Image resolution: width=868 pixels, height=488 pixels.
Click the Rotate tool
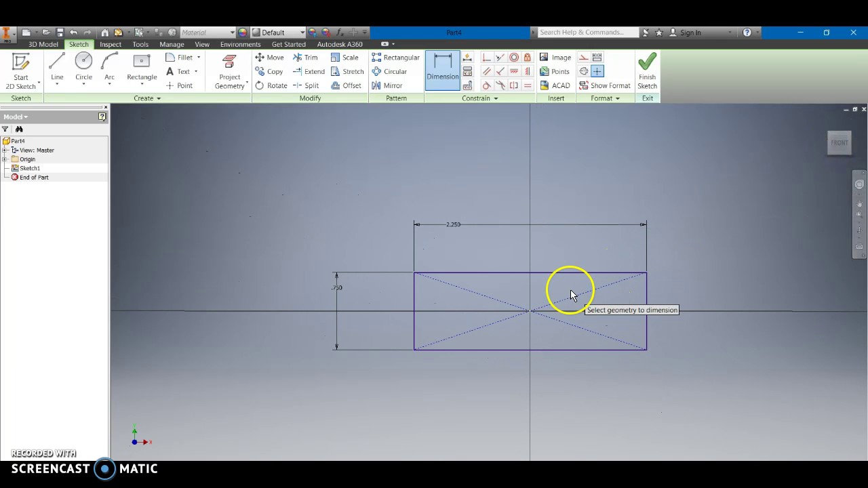[x=271, y=85]
